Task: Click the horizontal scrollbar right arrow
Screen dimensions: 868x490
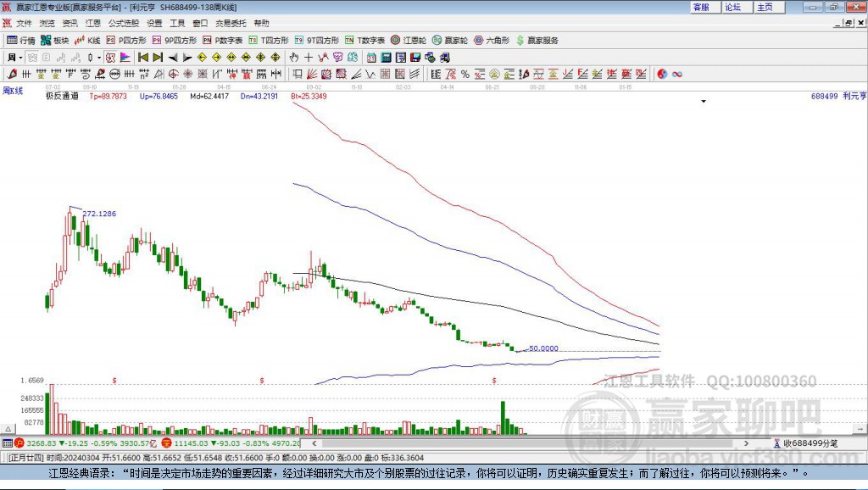Action: coord(746,443)
